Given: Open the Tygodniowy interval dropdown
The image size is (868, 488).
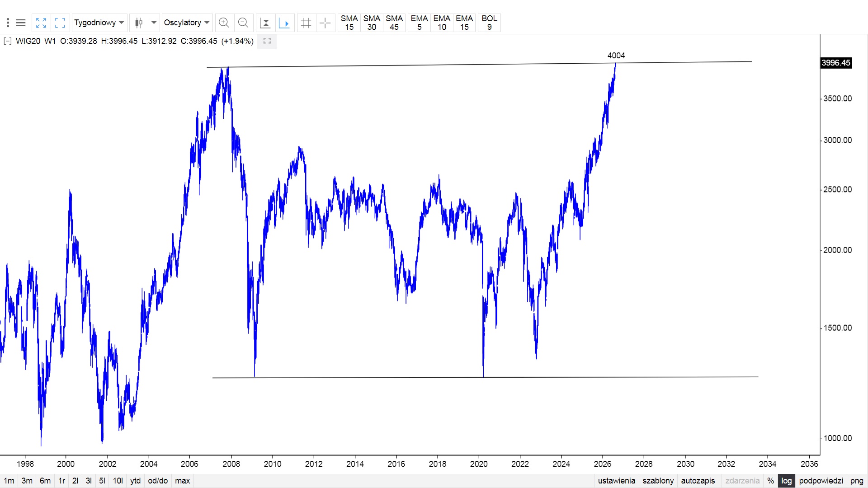Looking at the screenshot, I should [x=99, y=23].
